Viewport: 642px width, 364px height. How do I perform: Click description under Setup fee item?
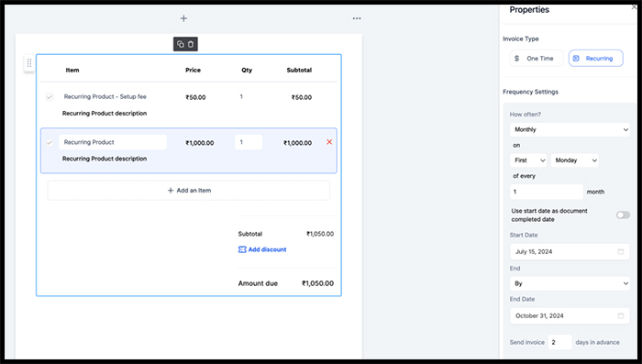105,114
